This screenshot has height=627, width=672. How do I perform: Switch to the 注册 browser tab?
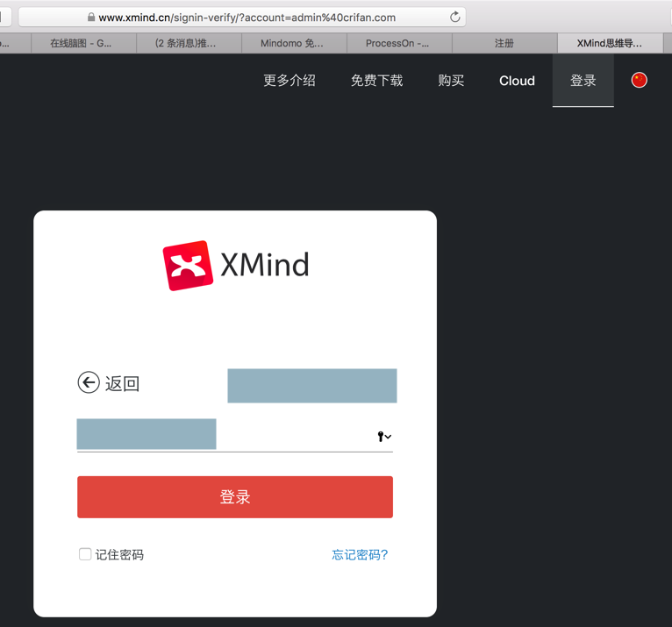504,43
